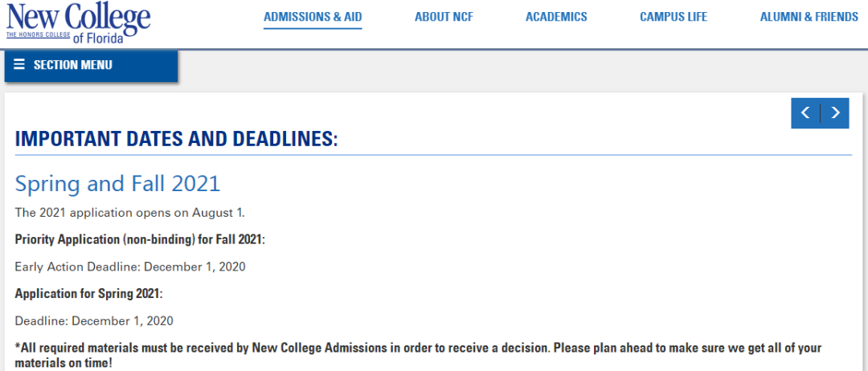Open the Admissions & Aid menu

point(313,17)
